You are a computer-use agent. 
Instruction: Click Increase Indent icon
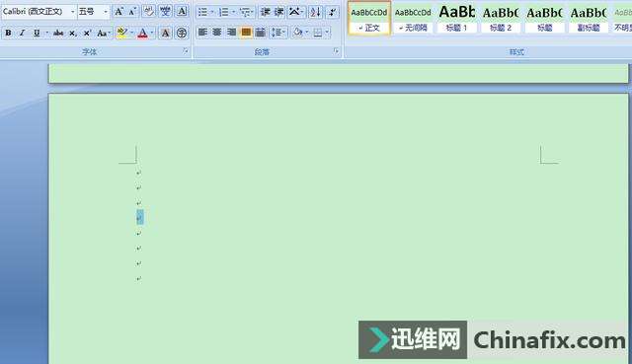(x=278, y=12)
